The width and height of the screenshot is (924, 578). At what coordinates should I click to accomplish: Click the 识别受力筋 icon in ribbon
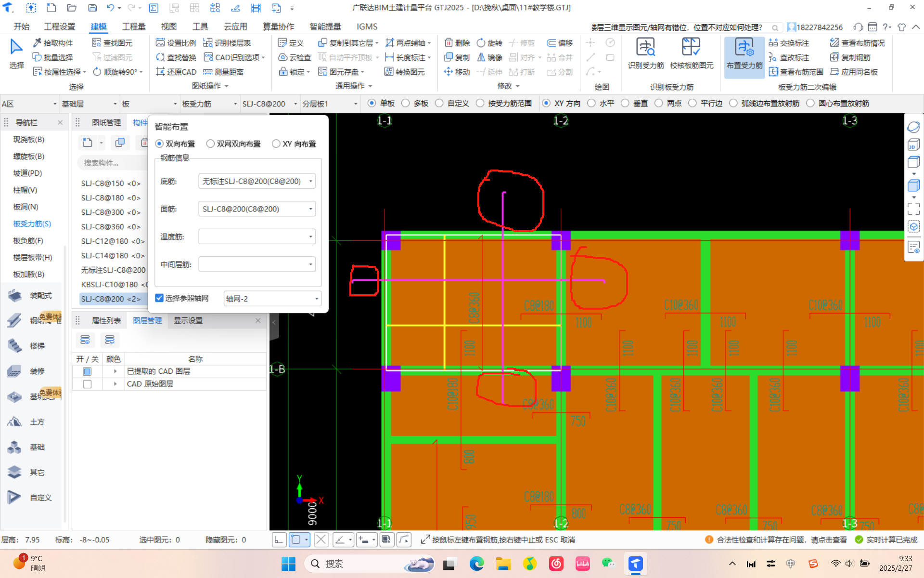(645, 48)
